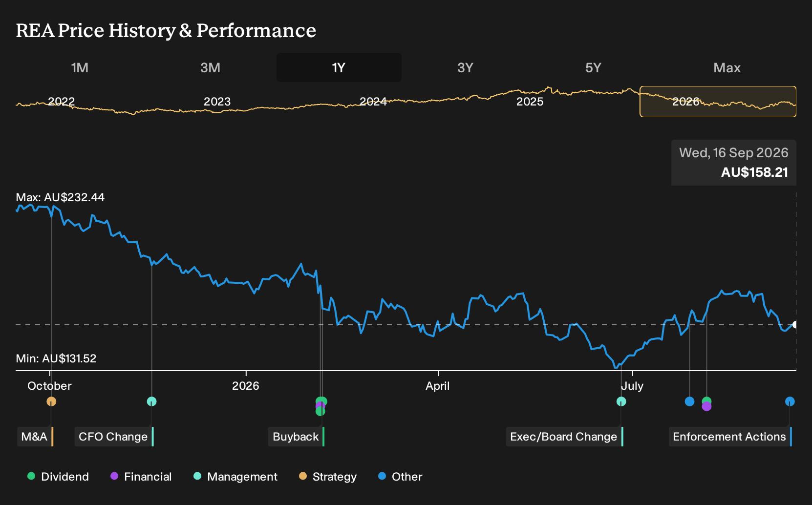Screen dimensions: 812x505
Task: Toggle the Management legend filter
Action: (235, 477)
